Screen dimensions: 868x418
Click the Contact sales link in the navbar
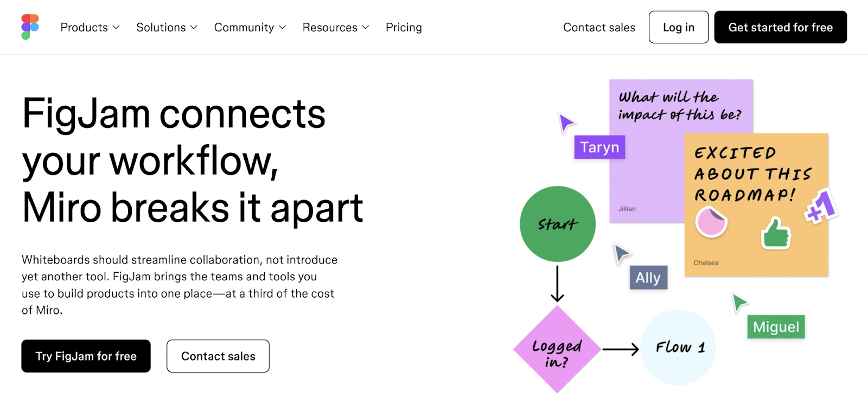(x=599, y=27)
